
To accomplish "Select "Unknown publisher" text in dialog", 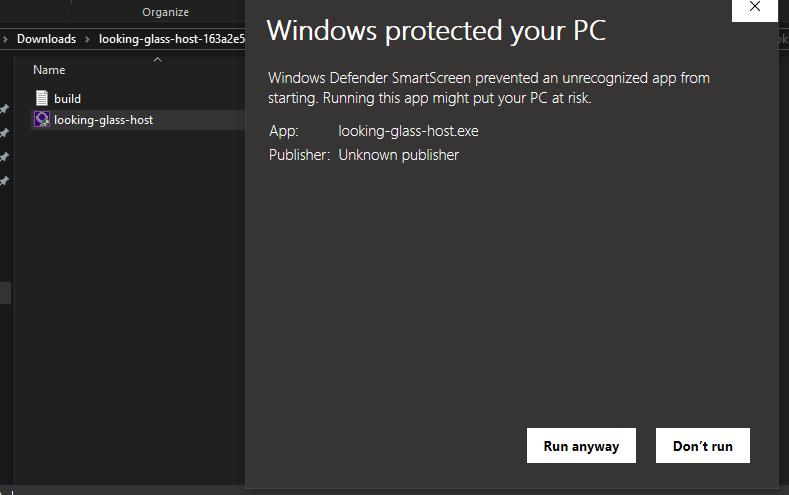I will (399, 155).
